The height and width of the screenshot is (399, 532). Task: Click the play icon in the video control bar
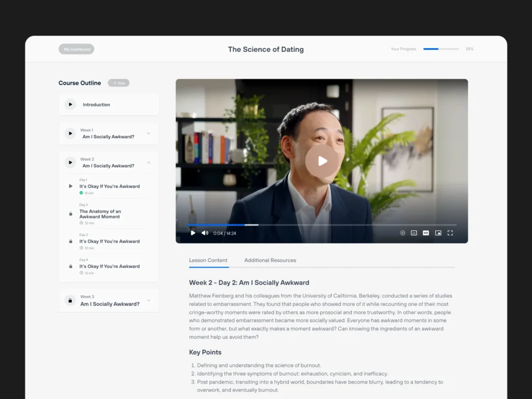click(193, 233)
